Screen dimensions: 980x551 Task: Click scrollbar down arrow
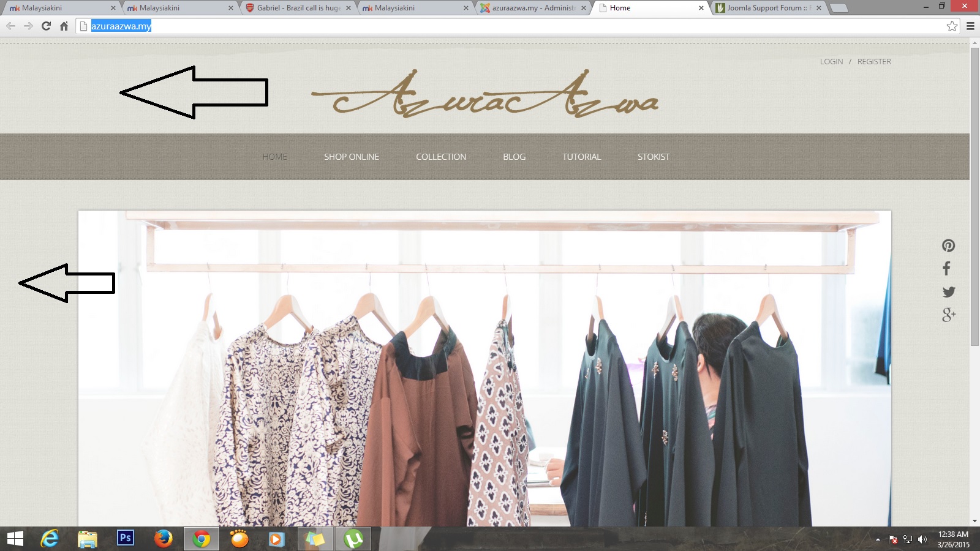tap(974, 521)
